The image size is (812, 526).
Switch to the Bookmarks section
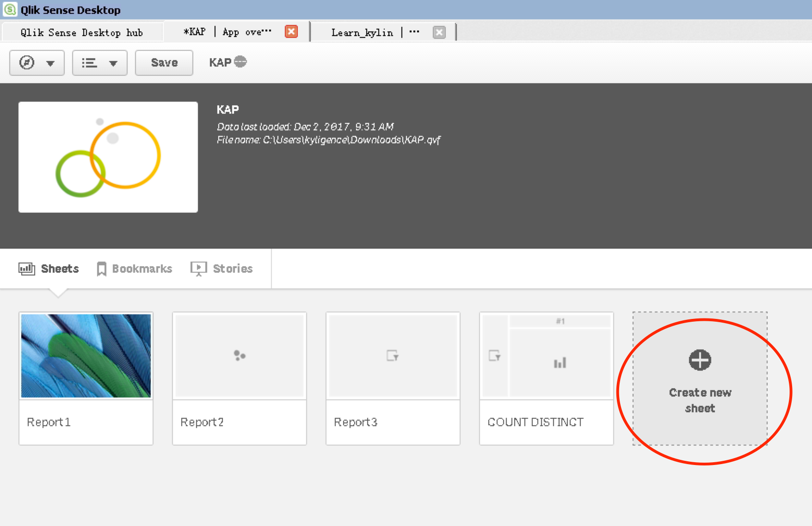(142, 269)
